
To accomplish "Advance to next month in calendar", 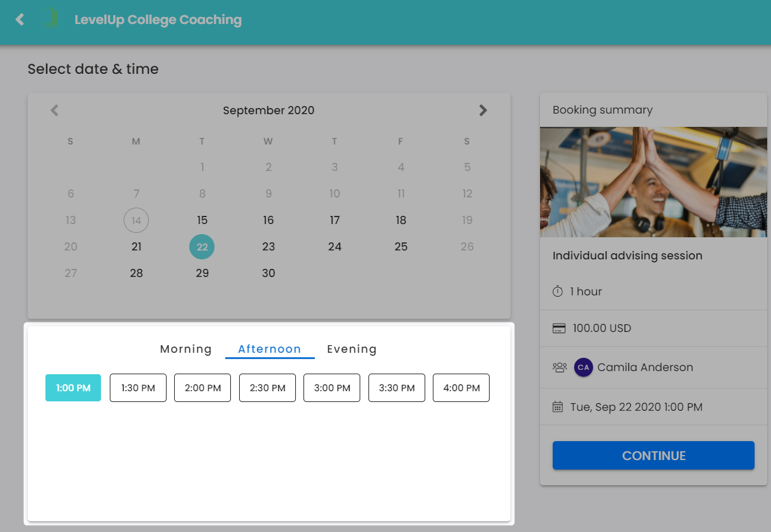I will click(x=483, y=110).
